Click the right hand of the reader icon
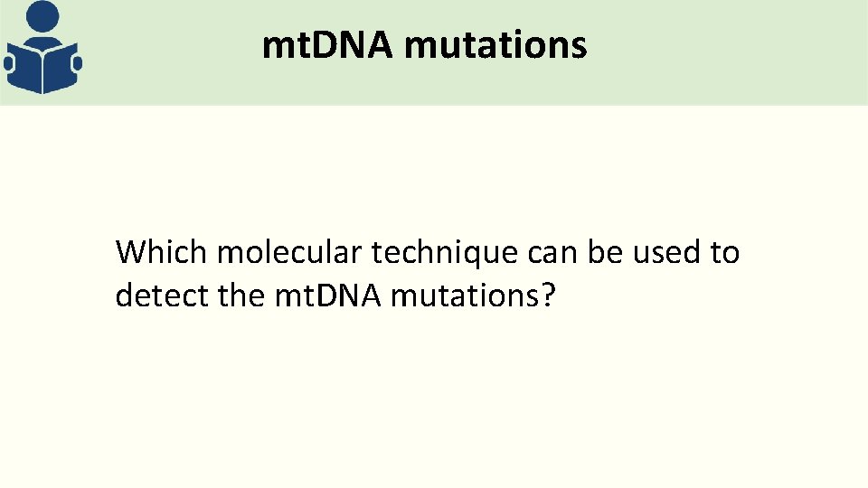 [x=77, y=64]
